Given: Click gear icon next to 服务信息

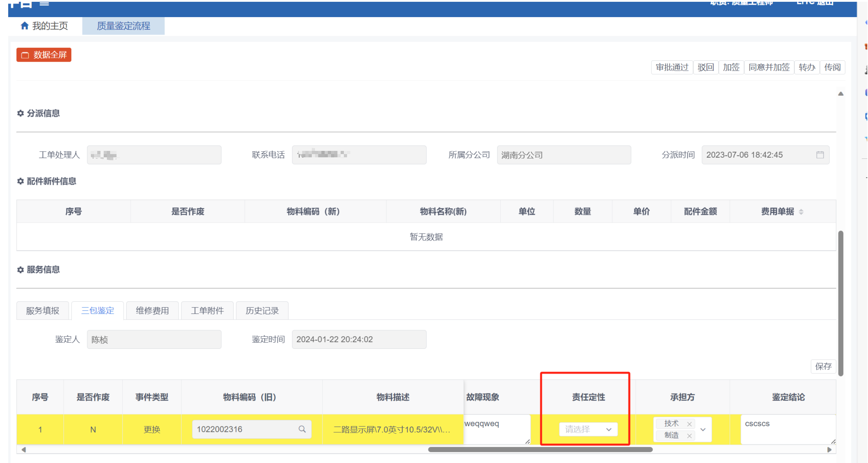Looking at the screenshot, I should 21,270.
